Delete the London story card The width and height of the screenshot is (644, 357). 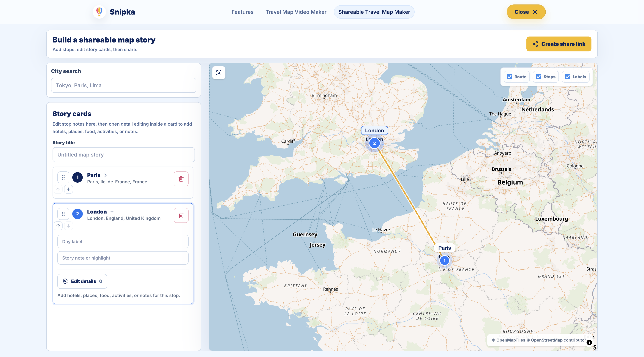181,215
